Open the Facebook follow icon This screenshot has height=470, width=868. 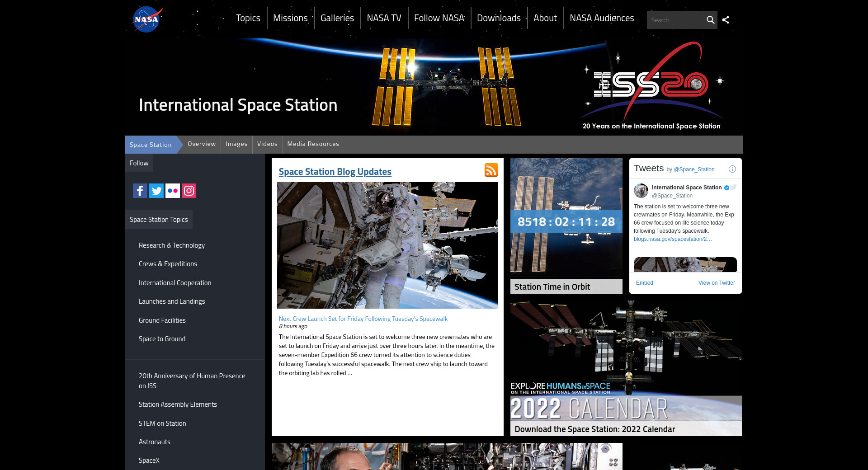[140, 191]
